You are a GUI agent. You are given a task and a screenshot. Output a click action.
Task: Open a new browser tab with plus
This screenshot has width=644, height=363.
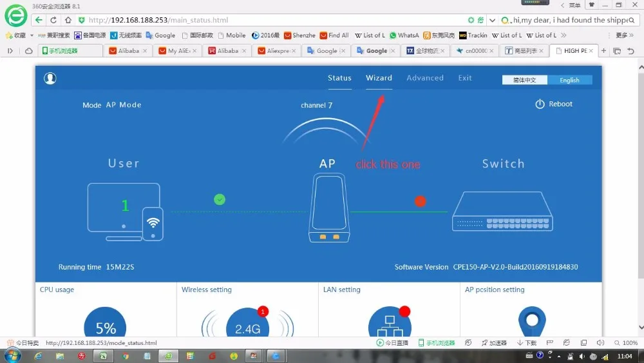coord(604,50)
